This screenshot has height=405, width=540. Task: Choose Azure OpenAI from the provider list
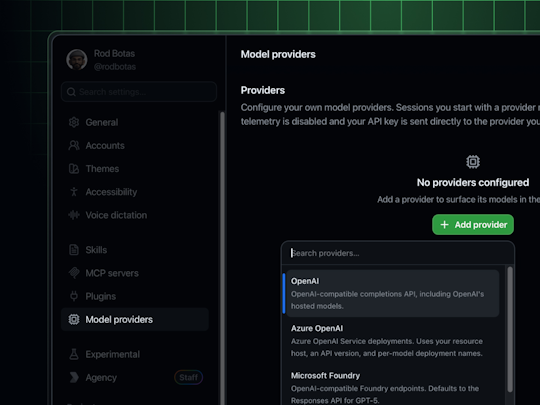click(393, 341)
